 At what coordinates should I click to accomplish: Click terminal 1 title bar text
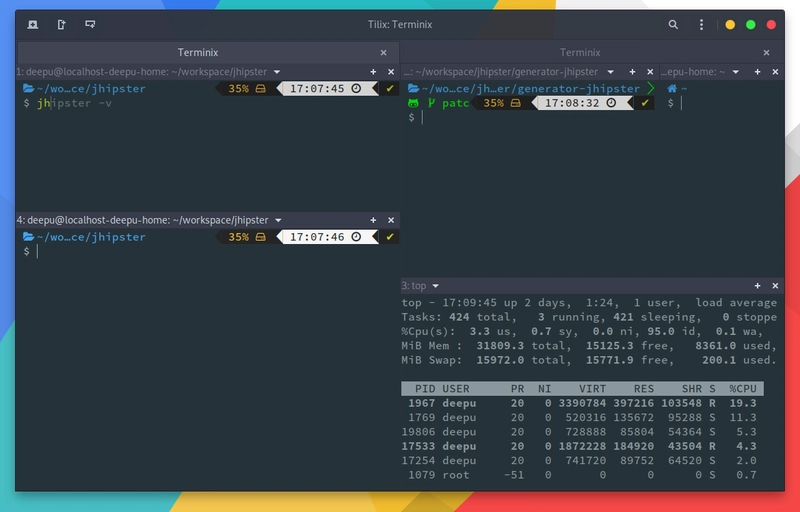pyautogui.click(x=141, y=72)
